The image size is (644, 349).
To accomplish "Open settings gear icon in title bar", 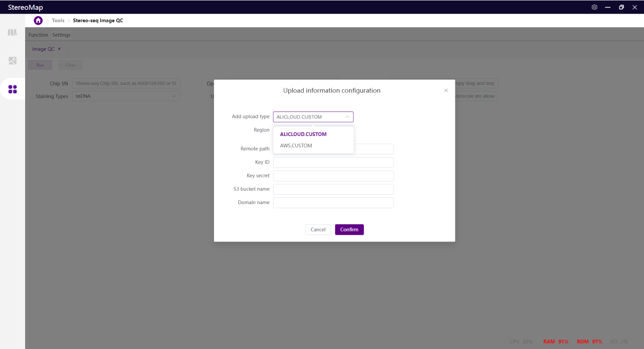I will (x=594, y=7).
